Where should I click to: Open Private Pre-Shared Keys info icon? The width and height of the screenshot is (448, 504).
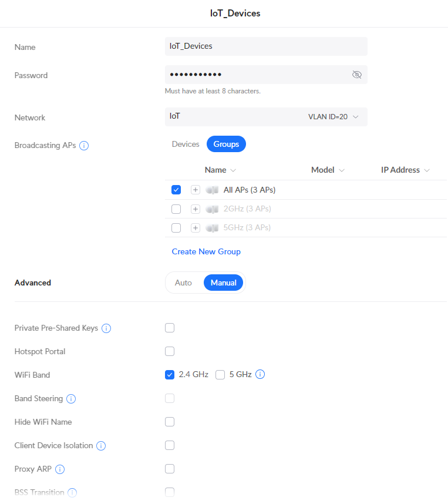(106, 328)
